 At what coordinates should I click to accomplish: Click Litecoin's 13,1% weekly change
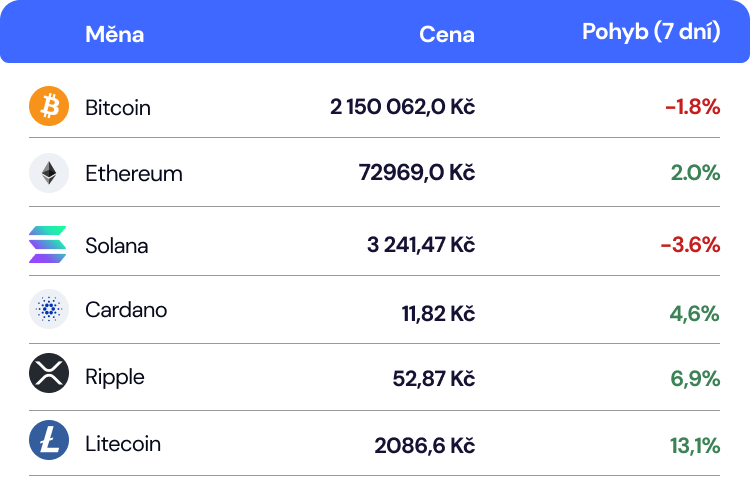pyautogui.click(x=695, y=446)
